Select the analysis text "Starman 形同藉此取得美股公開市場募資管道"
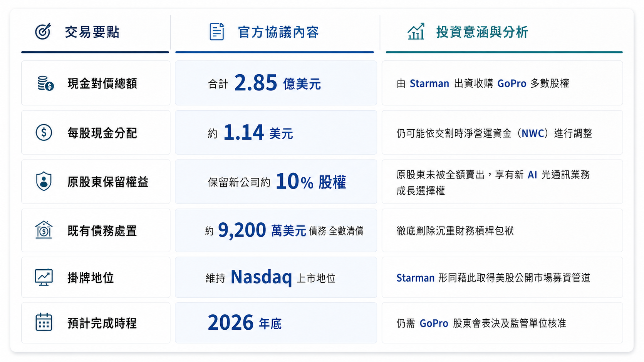644x362 pixels. [x=493, y=278]
